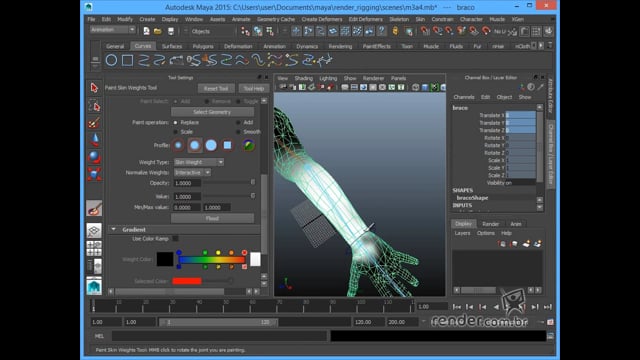Go to end of playback range

click(548, 307)
